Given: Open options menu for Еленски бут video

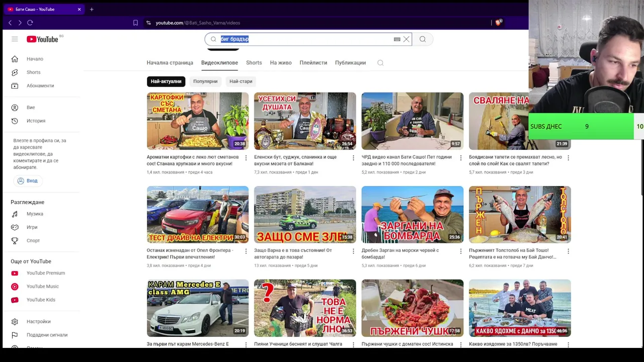Looking at the screenshot, I should 353,158.
